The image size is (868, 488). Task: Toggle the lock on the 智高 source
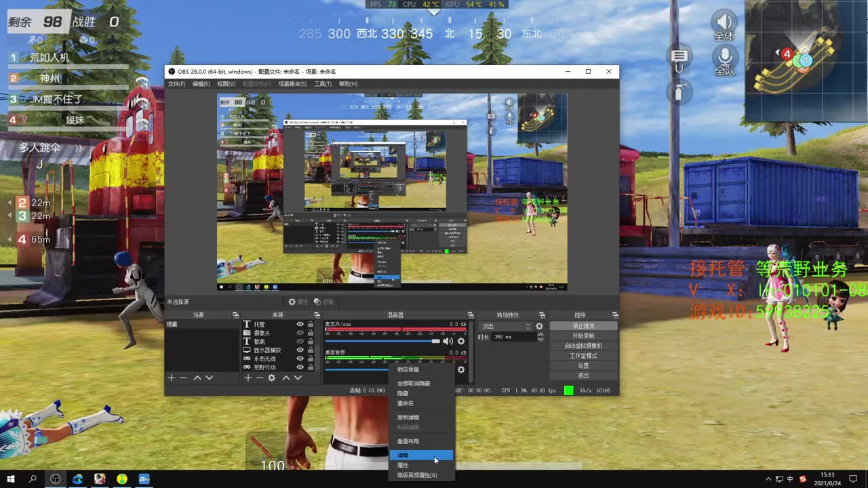[311, 342]
